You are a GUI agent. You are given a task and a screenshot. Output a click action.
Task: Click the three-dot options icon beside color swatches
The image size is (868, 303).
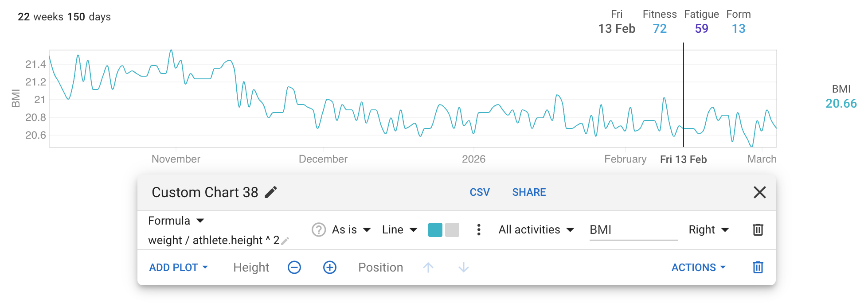pos(479,230)
